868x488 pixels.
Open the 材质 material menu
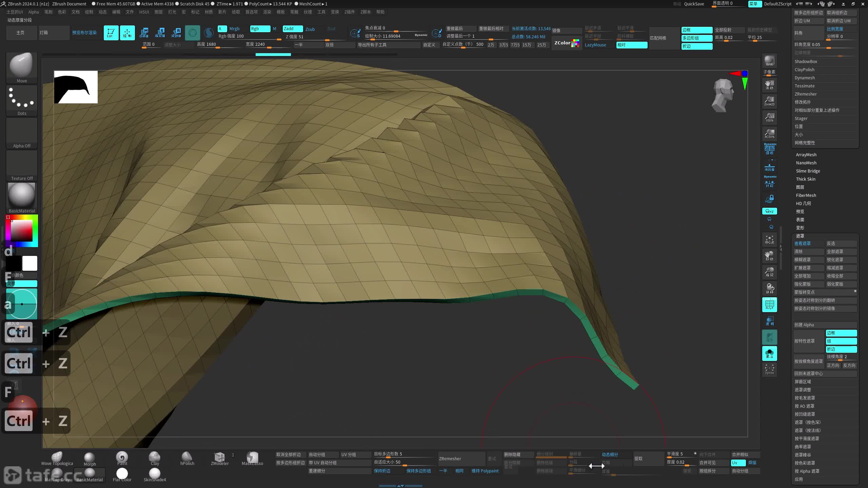pos(209,12)
